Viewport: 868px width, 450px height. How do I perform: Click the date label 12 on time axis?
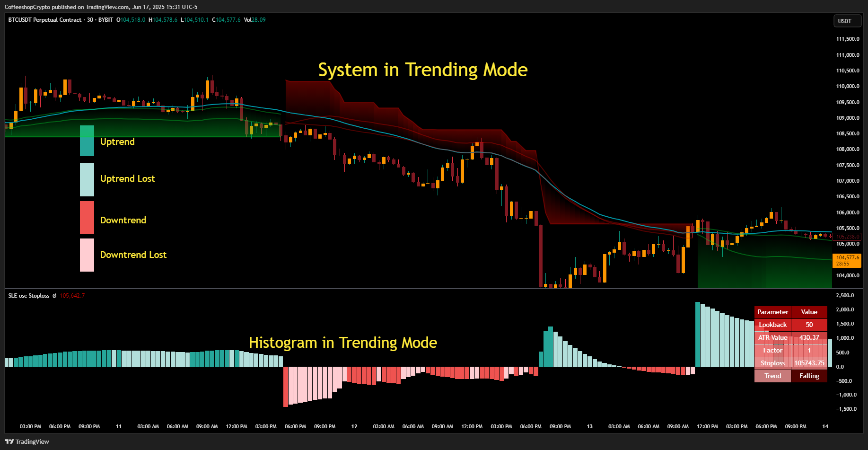(354, 427)
